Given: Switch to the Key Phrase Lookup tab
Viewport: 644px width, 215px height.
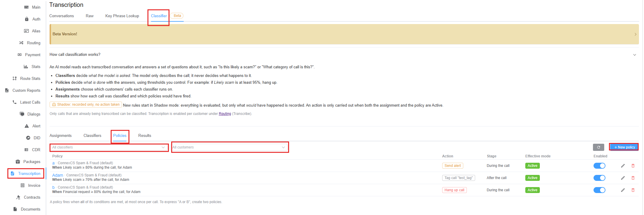Looking at the screenshot, I should point(122,16).
